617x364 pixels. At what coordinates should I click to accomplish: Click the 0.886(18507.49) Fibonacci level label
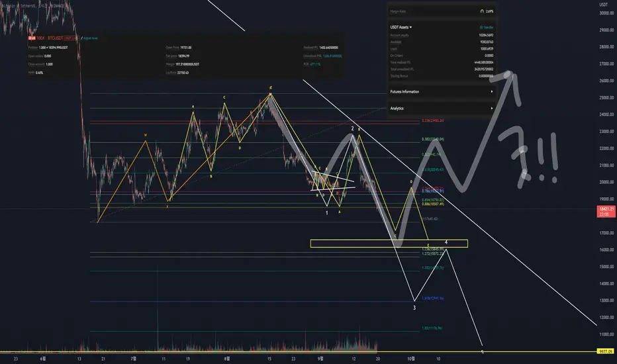click(x=433, y=205)
